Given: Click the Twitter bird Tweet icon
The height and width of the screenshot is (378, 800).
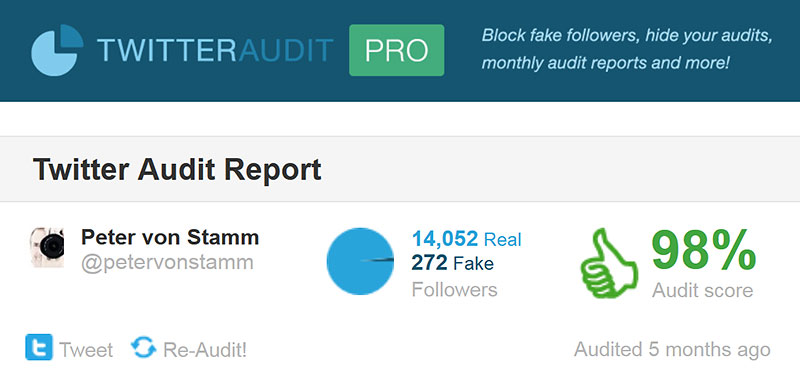Looking at the screenshot, I should [39, 347].
